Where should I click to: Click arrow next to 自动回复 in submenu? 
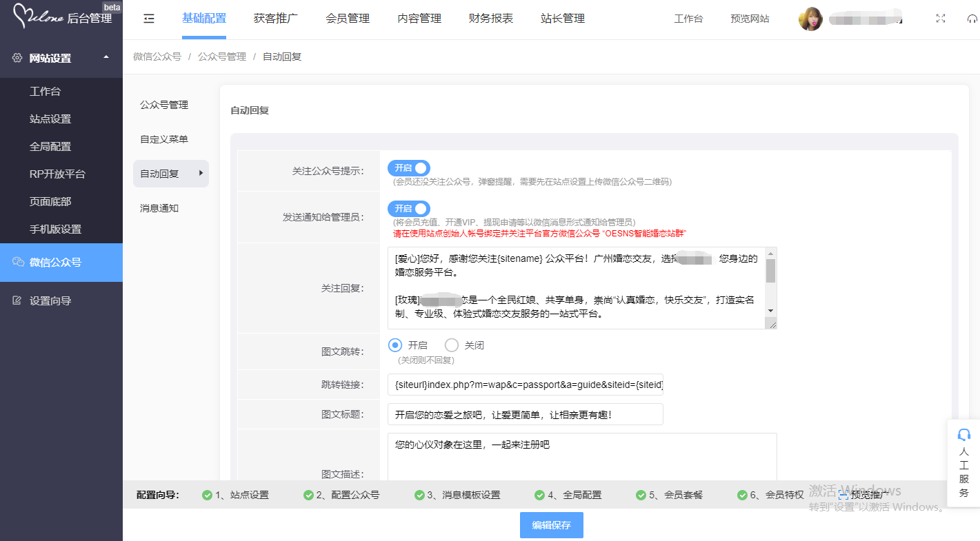(x=201, y=174)
